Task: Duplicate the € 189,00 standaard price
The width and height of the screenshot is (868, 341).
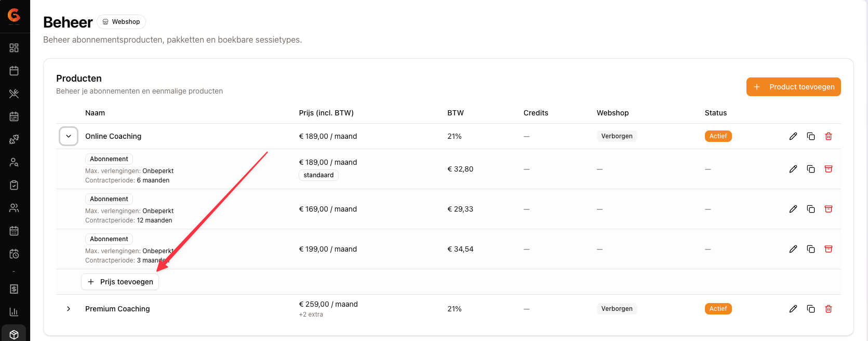Action: click(x=810, y=169)
